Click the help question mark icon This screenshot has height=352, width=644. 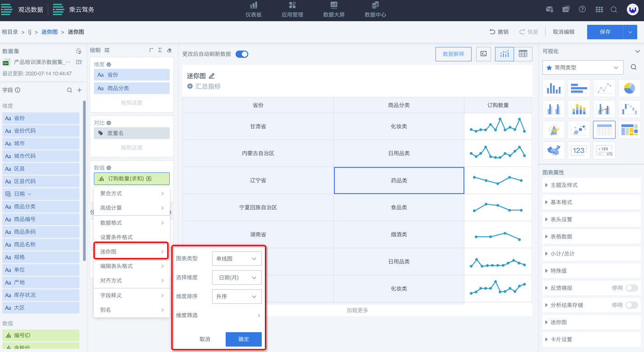click(582, 9)
